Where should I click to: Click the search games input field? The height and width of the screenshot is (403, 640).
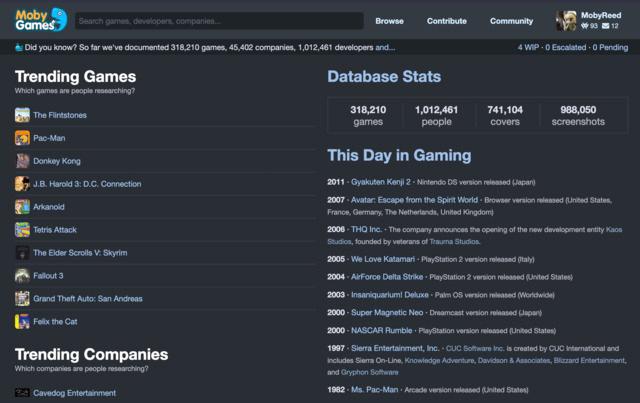click(218, 21)
